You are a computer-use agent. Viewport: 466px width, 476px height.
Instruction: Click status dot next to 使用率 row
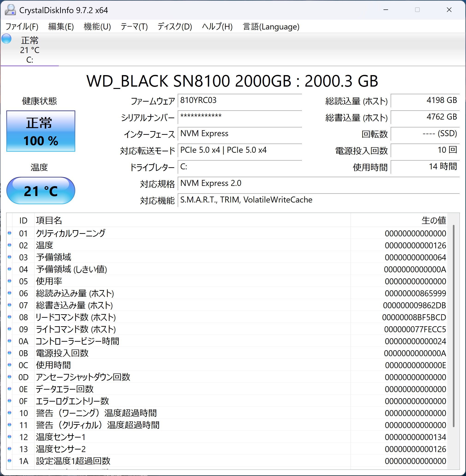pyautogui.click(x=9, y=281)
